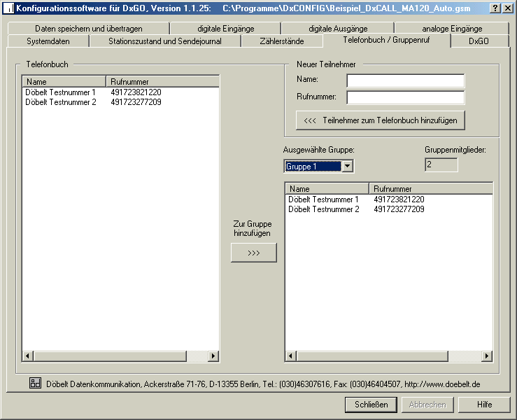Click number 491723821220 in Telefonbuch list
The width and height of the screenshot is (517, 420).
[136, 92]
